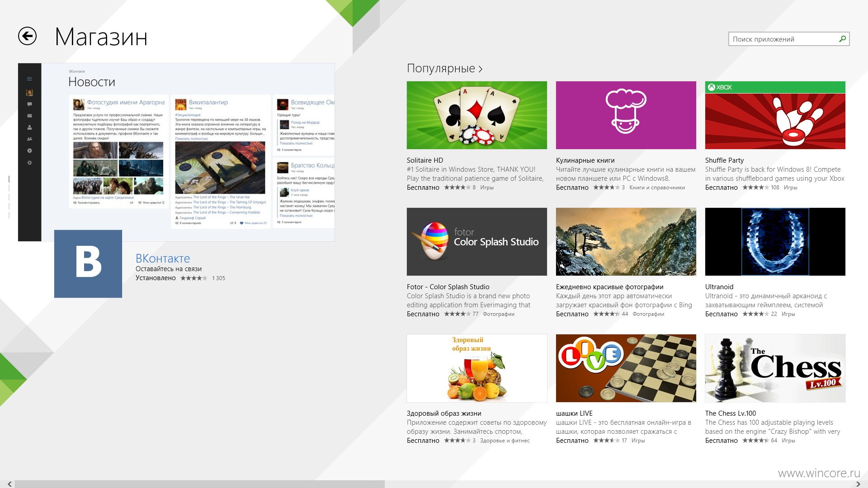This screenshot has width=868, height=488.
Task: Open the Ежедневно красивые фотографии tile
Action: (x=626, y=242)
